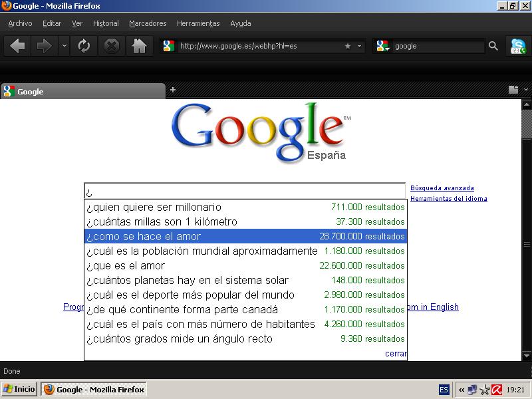Open the list all tabs dropdown

[x=526, y=90]
